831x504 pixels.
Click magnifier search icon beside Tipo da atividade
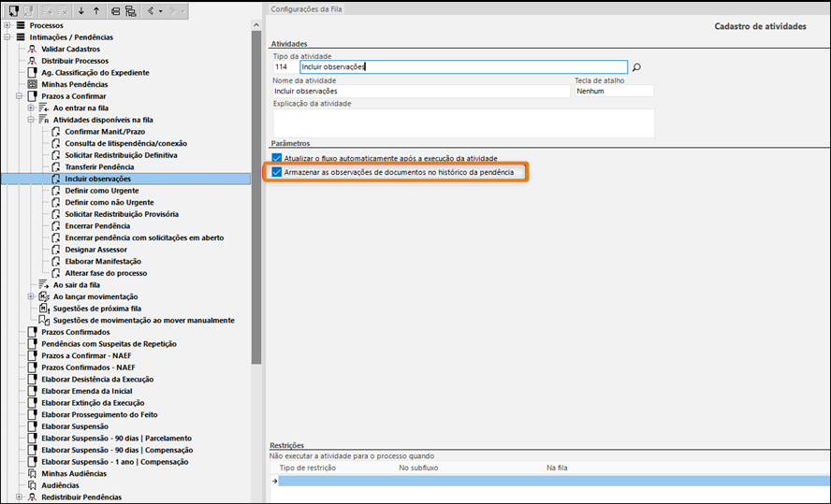pyautogui.click(x=636, y=67)
